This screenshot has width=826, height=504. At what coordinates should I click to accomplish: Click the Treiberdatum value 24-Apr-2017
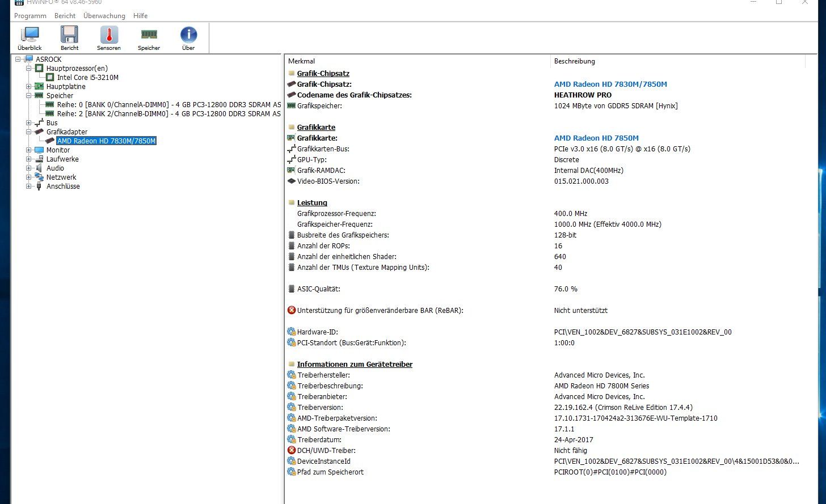tap(574, 439)
